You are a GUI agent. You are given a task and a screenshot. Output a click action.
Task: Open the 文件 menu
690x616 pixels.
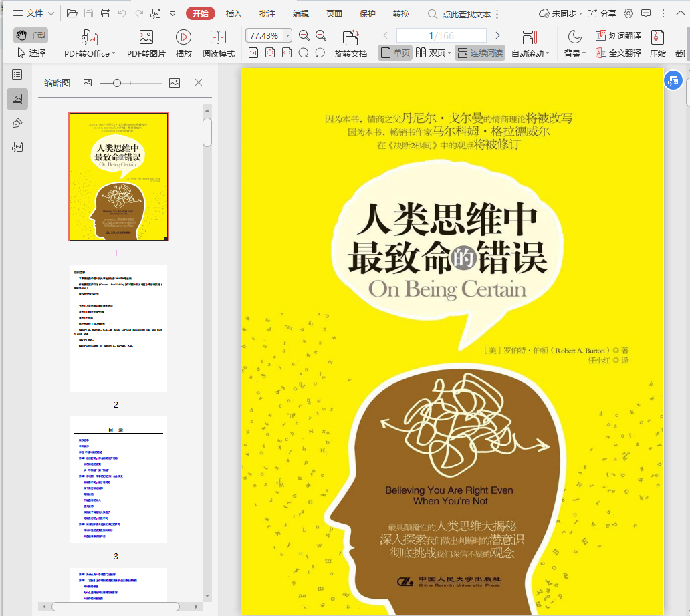[33, 13]
